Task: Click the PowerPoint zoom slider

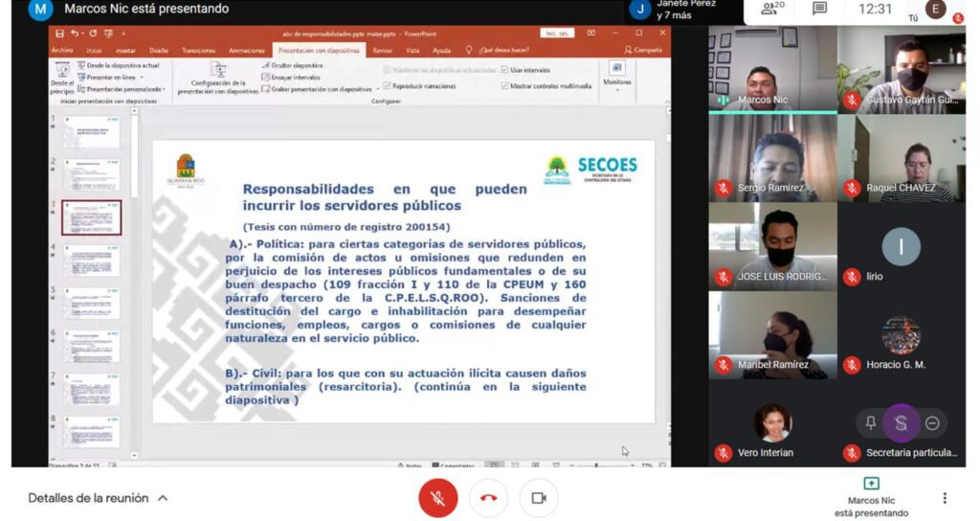Action: [598, 464]
